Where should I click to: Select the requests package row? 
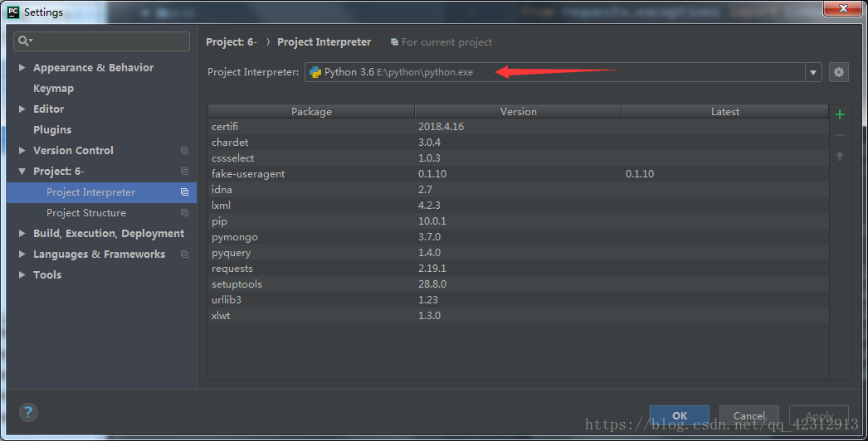[x=518, y=269]
